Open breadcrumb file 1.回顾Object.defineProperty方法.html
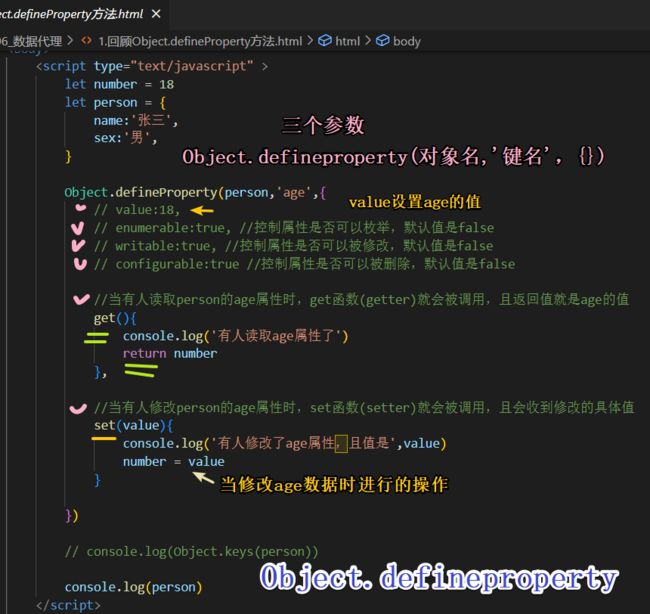Screen dimensions: 650x614 [200, 41]
